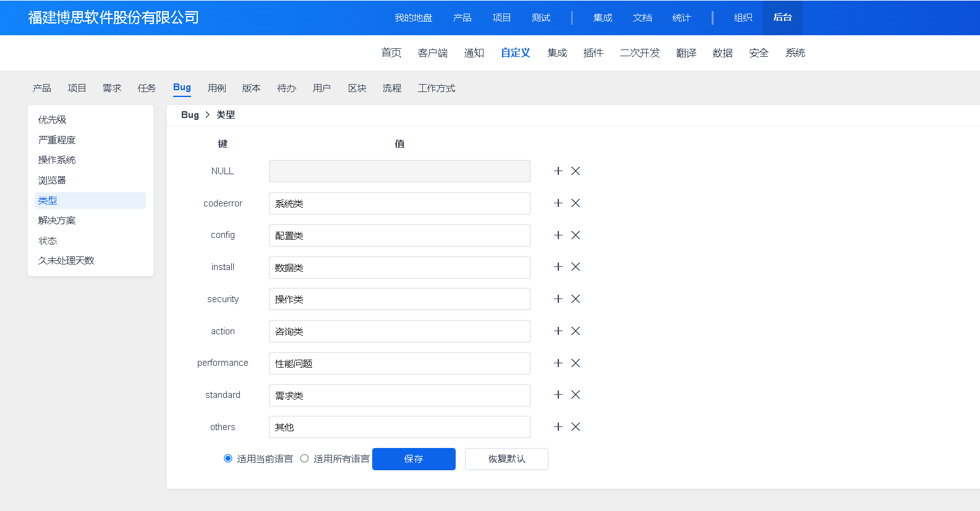Open the 插件 menu item
Image resolution: width=980 pixels, height=511 pixels.
(593, 53)
